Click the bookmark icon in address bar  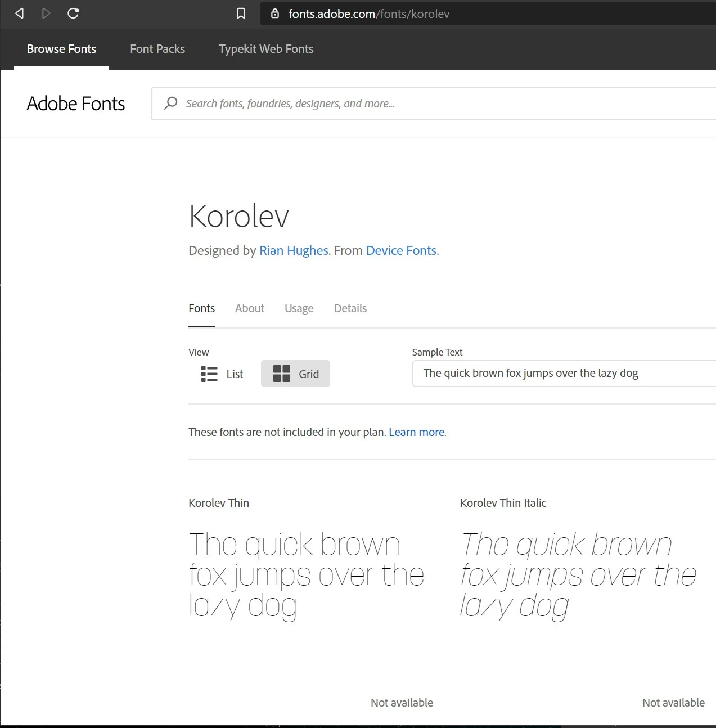(241, 14)
